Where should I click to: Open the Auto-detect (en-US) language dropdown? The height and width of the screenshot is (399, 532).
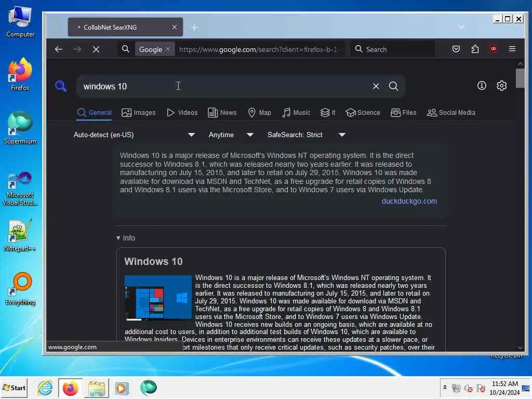pyautogui.click(x=135, y=135)
